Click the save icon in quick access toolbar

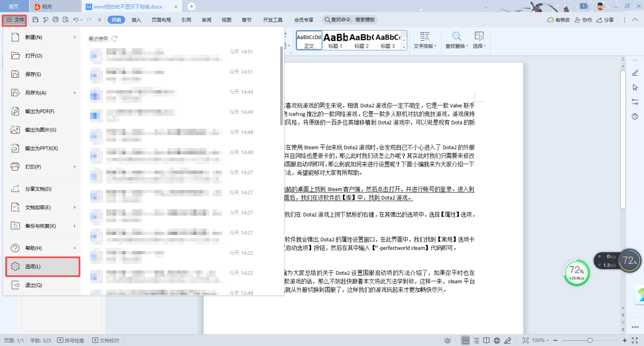[35, 20]
